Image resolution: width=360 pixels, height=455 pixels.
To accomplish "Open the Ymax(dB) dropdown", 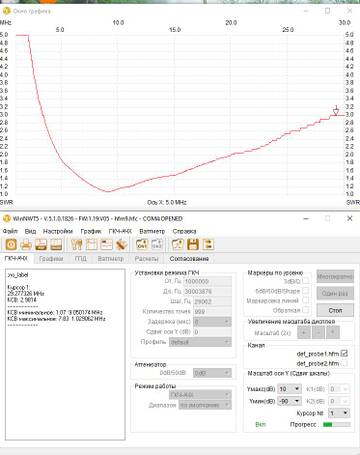I will (x=289, y=389).
